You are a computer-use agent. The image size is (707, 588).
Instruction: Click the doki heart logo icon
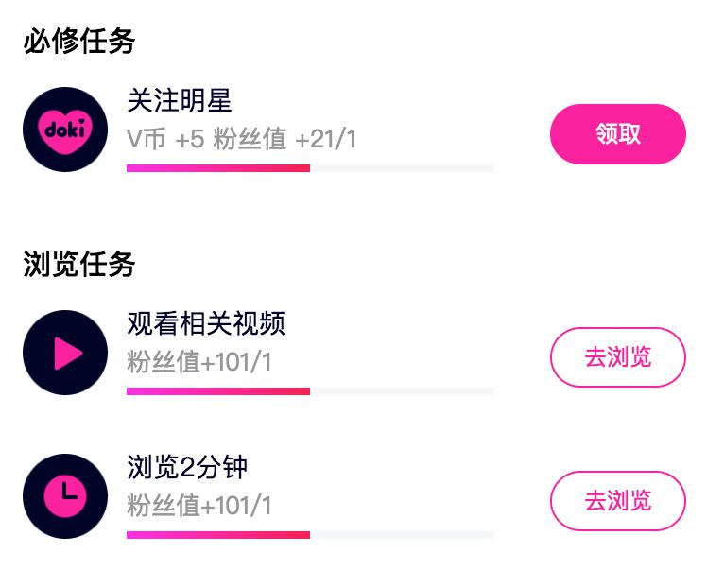(65, 130)
